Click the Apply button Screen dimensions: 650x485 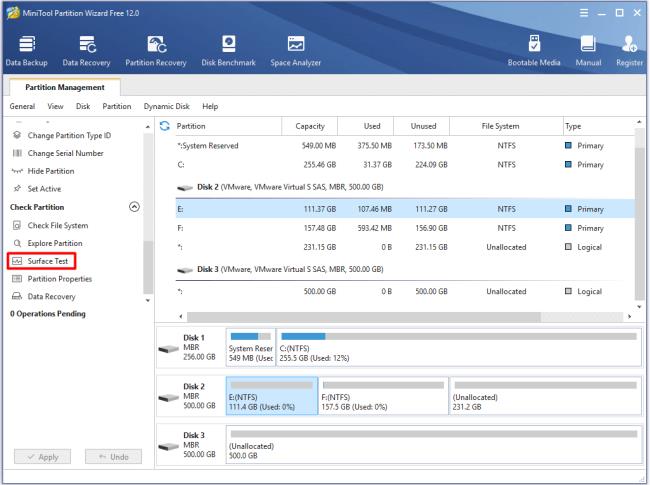[x=43, y=457]
